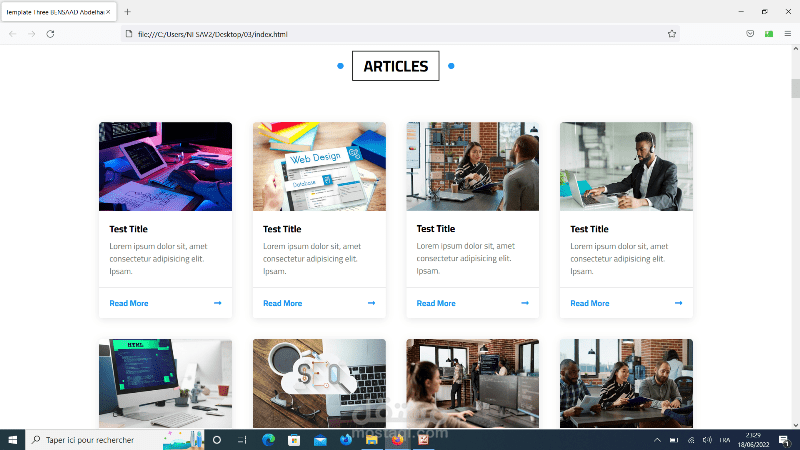Click the page vertical scrollbar thumb
This screenshot has width=800, height=450.
(x=795, y=88)
